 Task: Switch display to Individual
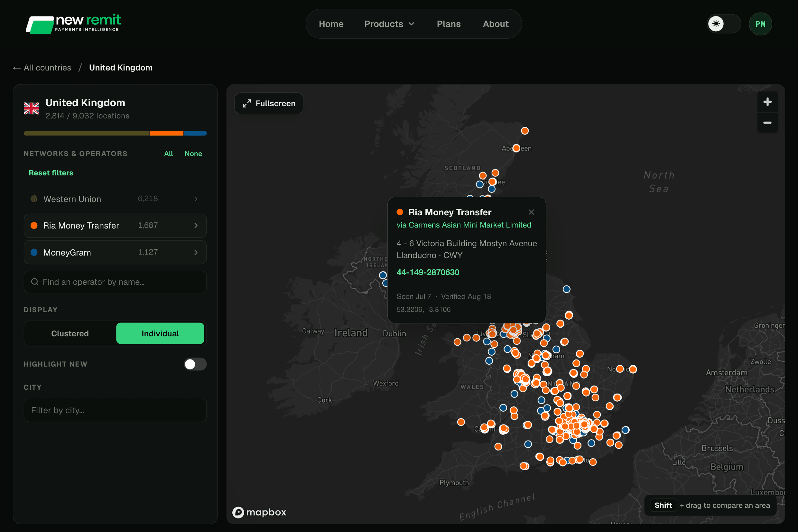(x=160, y=333)
